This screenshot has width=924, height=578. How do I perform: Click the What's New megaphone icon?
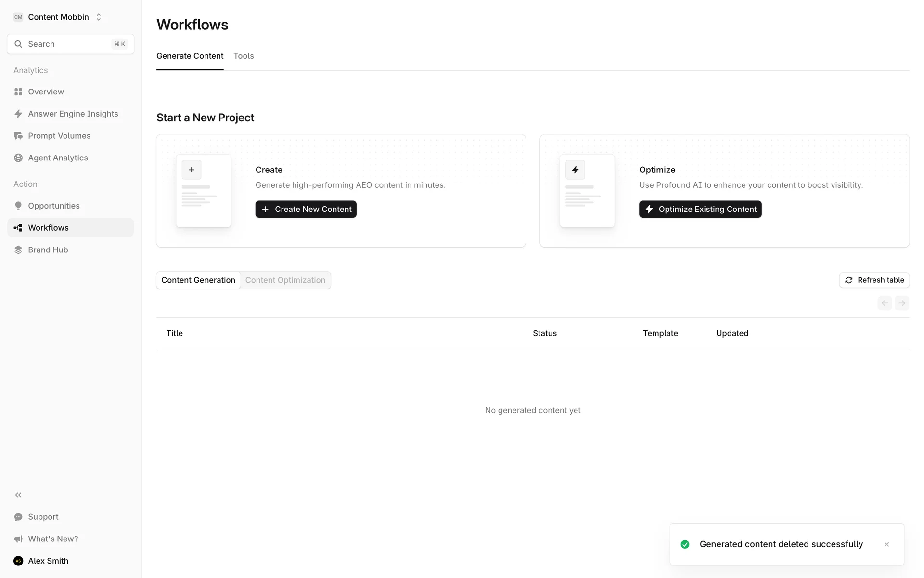pos(18,539)
